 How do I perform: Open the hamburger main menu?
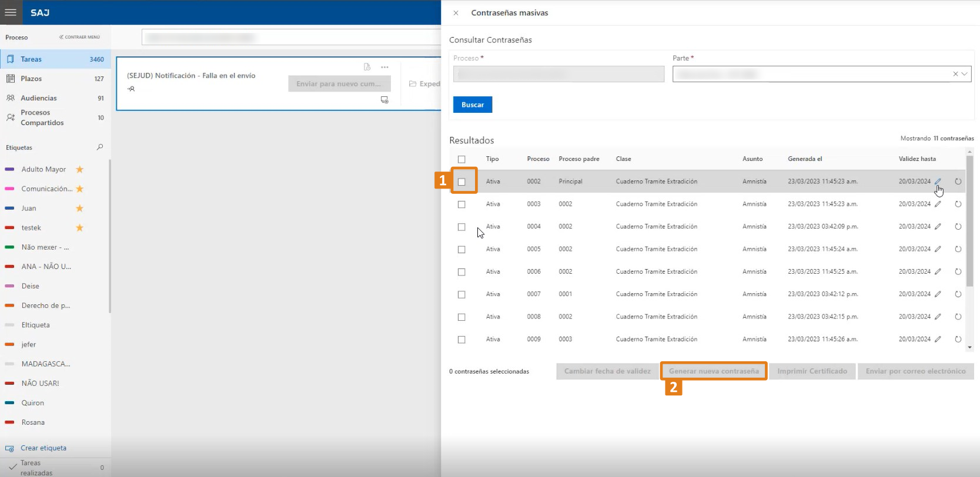click(x=11, y=12)
